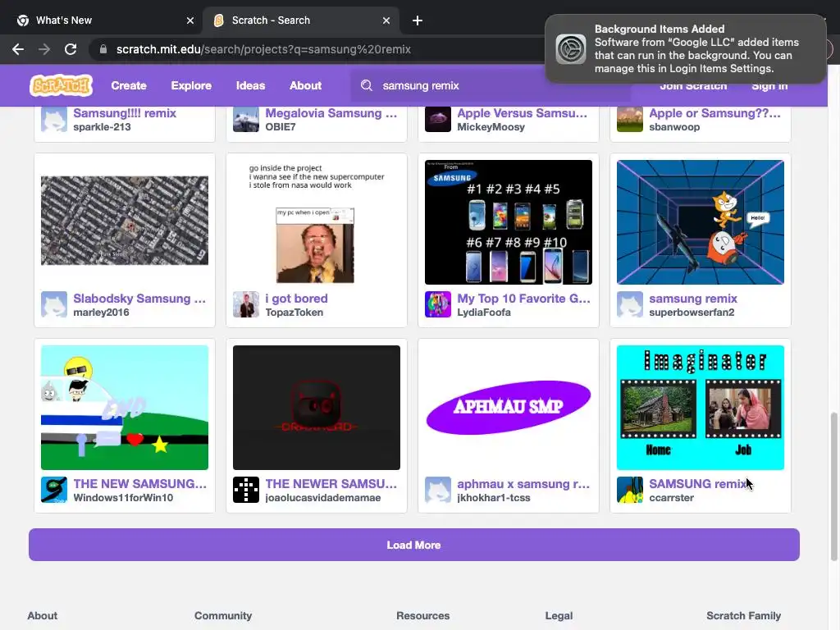Open sbanwoop user avatar
This screenshot has height=630, width=840.
point(629,119)
